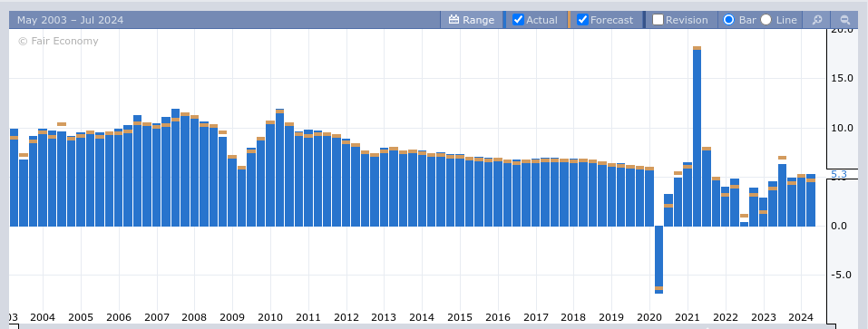Switch to the Line chart radio button
This screenshot has height=329, width=868.
coord(766,20)
